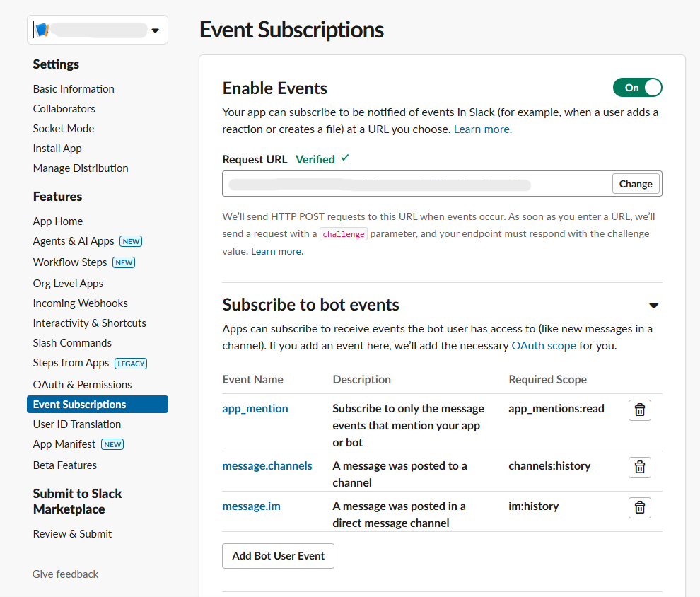Viewport: 700px width, 597px height.
Task: Click the Change button for Request URL
Action: click(635, 184)
